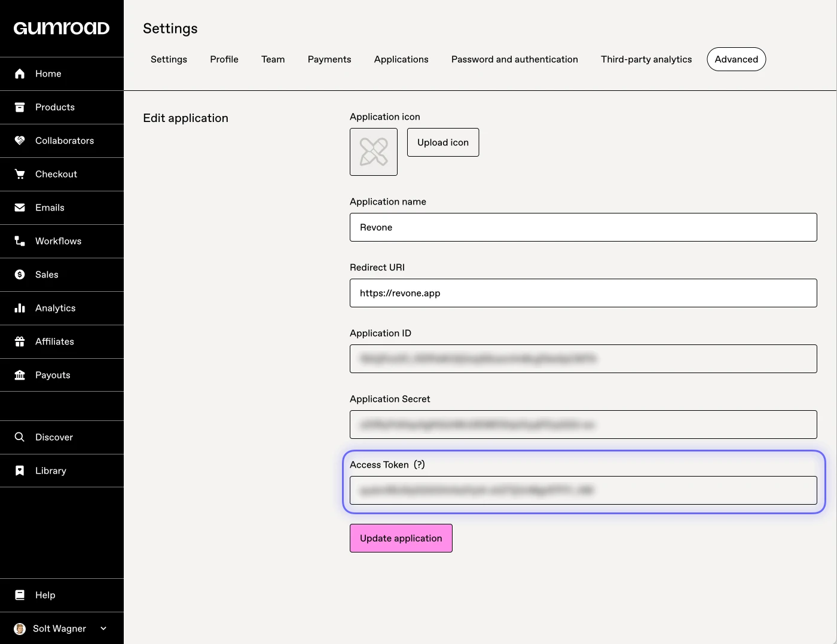Click the application icon placeholder thumbnail
The image size is (837, 644).
pos(374,152)
